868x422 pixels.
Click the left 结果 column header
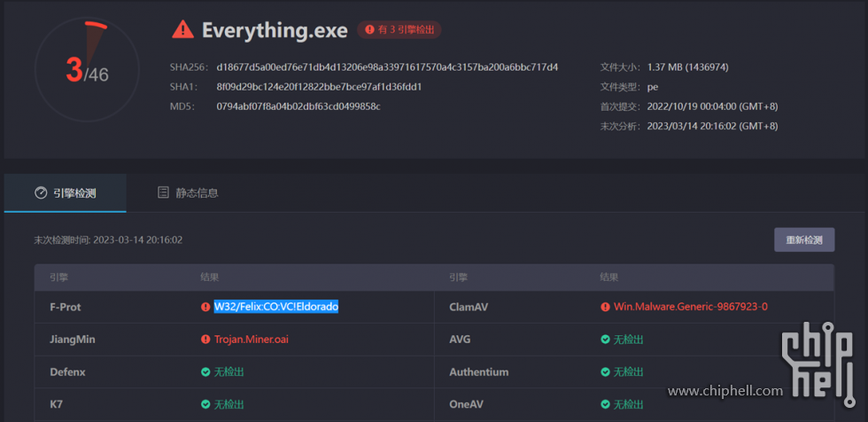point(210,277)
